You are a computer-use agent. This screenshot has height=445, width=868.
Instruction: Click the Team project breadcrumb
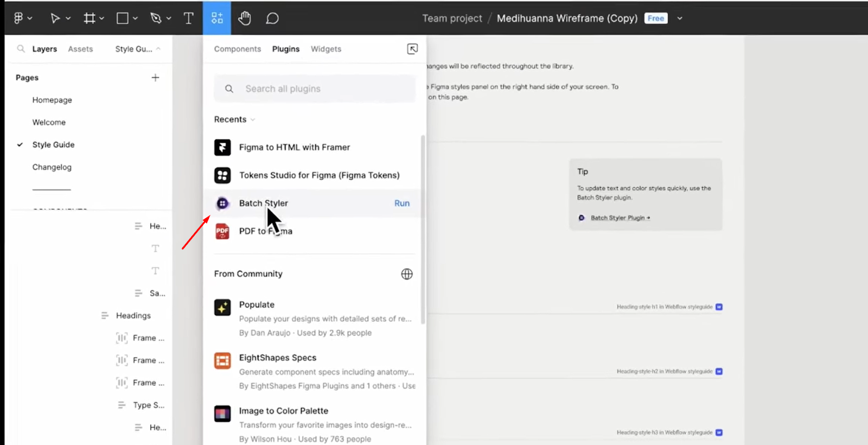[452, 18]
